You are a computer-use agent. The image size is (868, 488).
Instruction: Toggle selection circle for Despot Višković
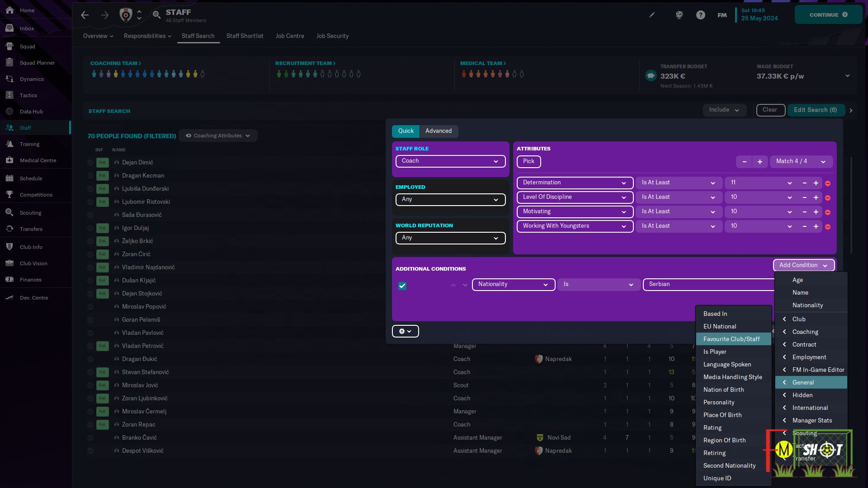90,451
